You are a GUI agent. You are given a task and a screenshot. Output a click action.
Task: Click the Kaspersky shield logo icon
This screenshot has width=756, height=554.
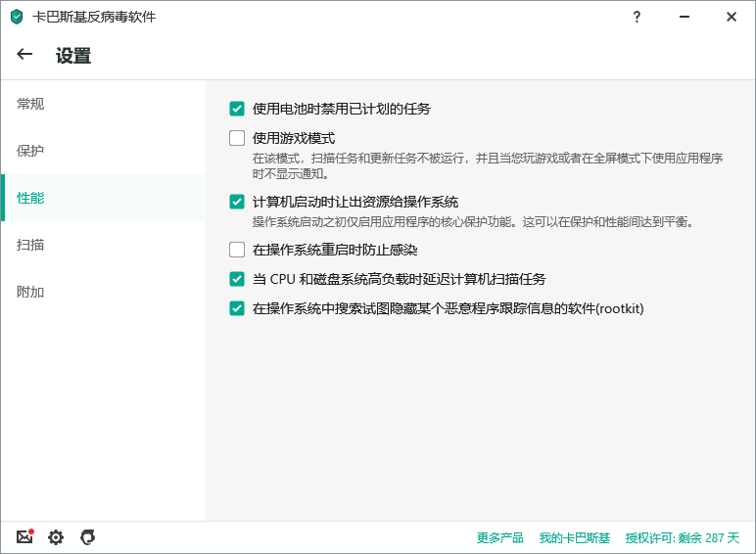coord(17,17)
